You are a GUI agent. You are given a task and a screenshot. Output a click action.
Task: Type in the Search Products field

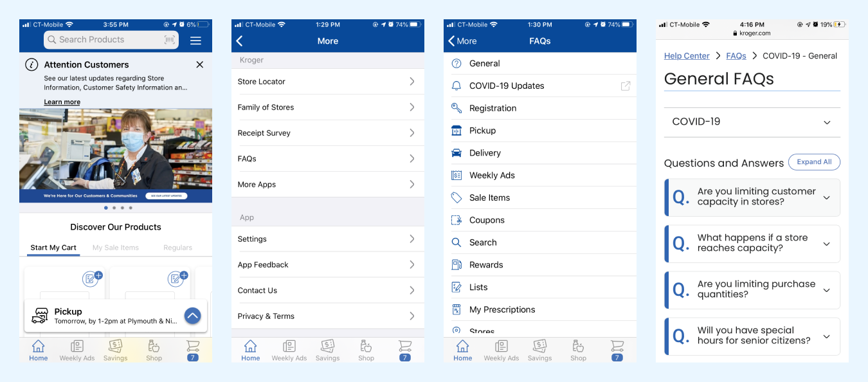click(111, 40)
